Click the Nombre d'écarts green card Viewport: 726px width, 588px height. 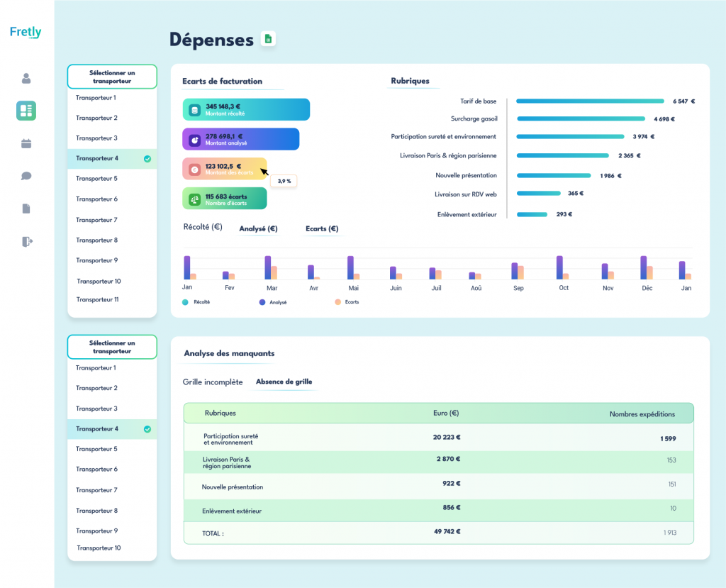click(224, 199)
